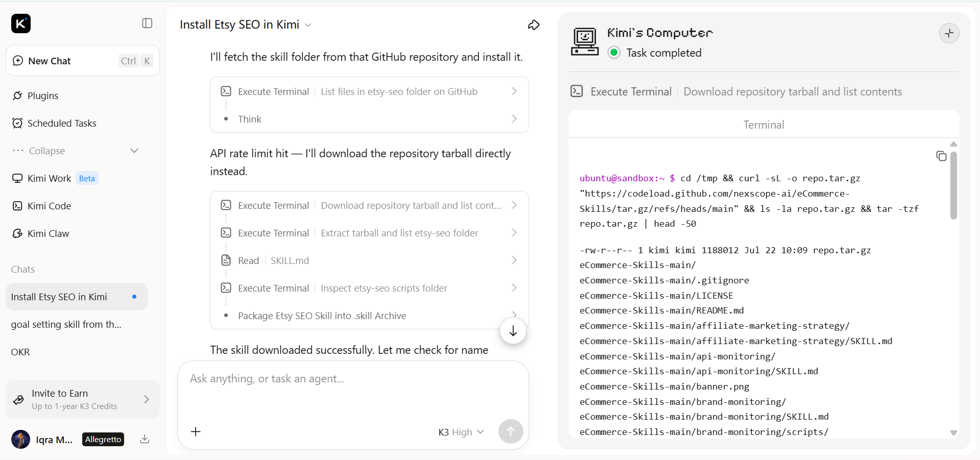Click the Beta badge next to Kimi Work
Viewport: 980px width, 460px height.
[87, 178]
